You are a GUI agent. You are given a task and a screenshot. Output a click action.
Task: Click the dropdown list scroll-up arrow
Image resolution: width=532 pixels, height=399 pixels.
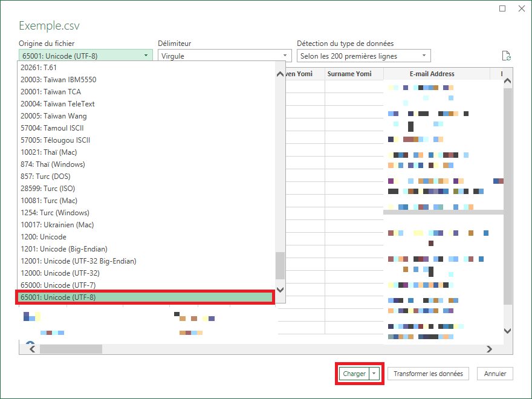280,74
